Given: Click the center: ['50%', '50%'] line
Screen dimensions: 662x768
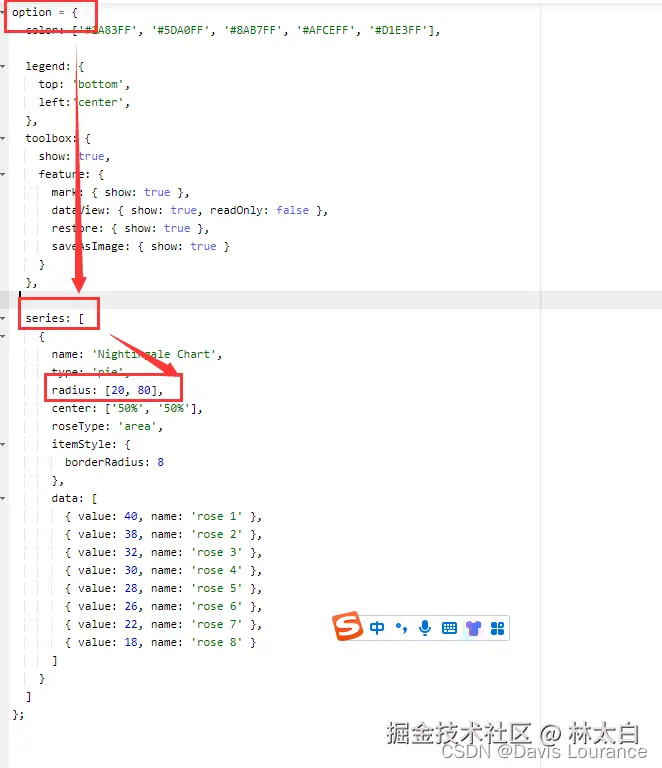Looking at the screenshot, I should (x=127, y=408).
